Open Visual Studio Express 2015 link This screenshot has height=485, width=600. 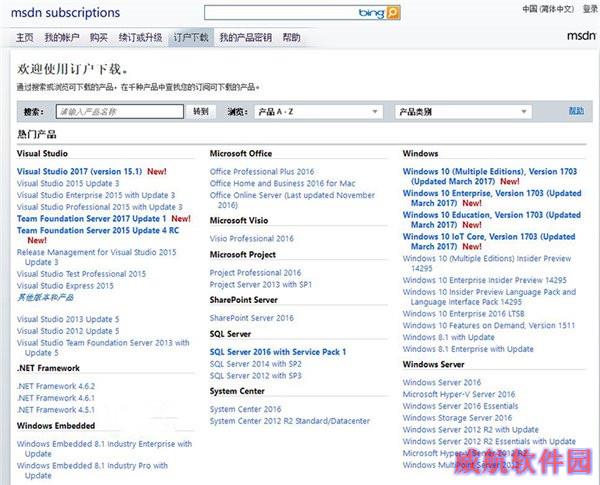point(65,286)
